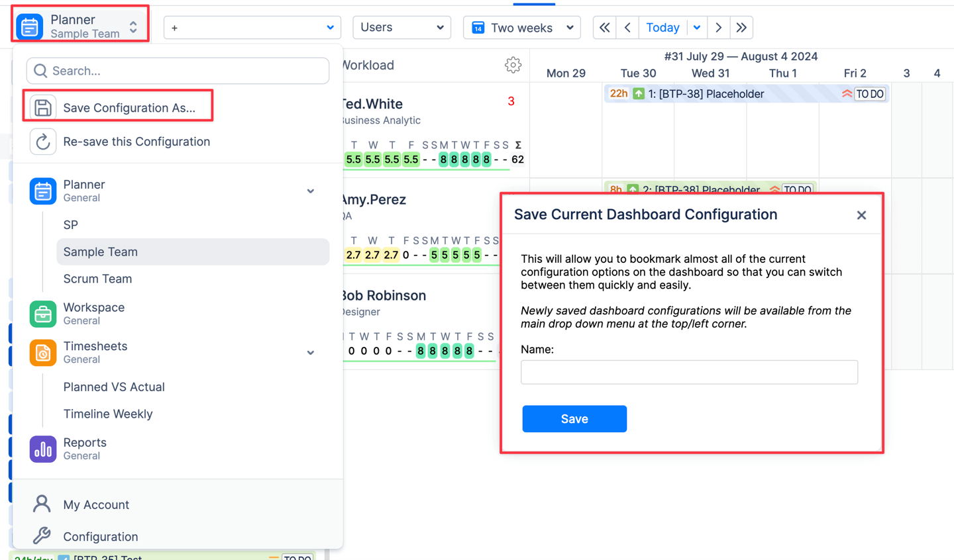Image resolution: width=954 pixels, height=560 pixels.
Task: Jump forward with the double-right arrow
Action: pos(741,28)
